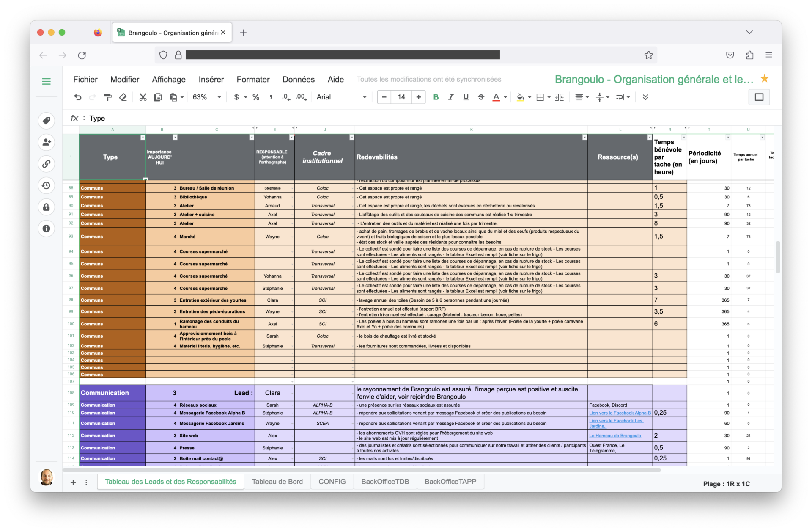Apply percent format with % icon
Screen dimensions: 812x532
pyautogui.click(x=256, y=97)
